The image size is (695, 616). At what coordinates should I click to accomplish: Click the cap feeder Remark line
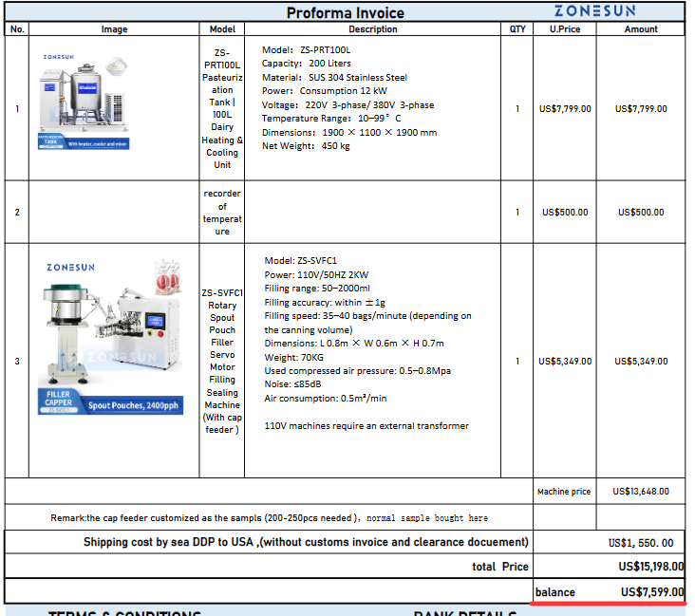(269, 518)
